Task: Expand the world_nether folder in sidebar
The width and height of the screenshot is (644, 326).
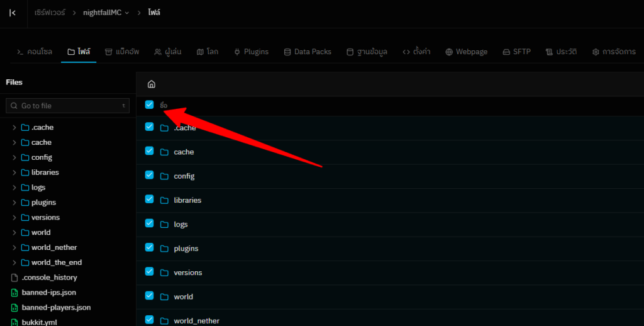Action: (14, 247)
